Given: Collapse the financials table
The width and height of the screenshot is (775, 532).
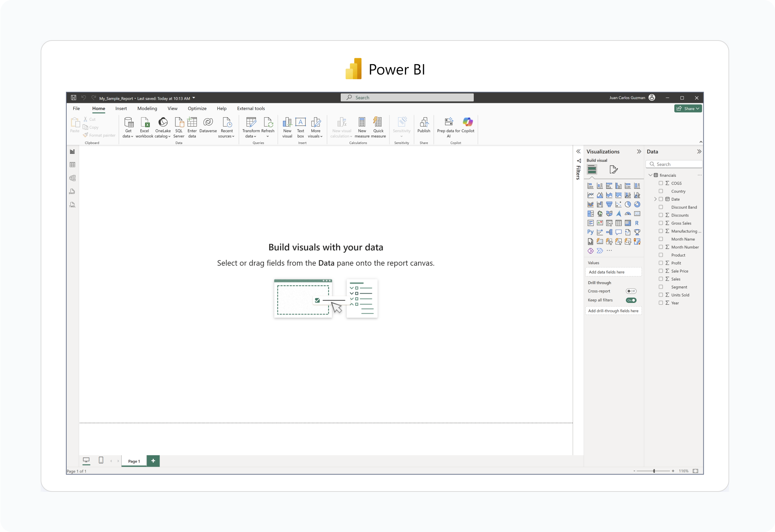Looking at the screenshot, I should (651, 175).
